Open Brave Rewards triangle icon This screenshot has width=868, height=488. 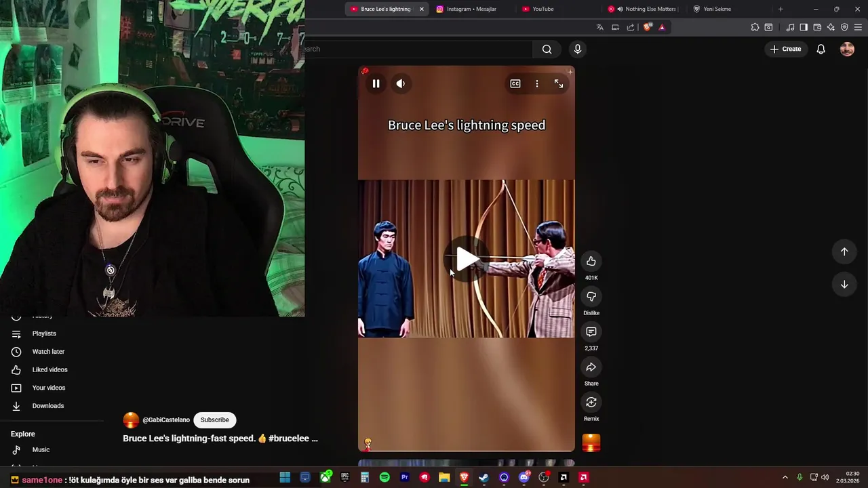click(x=663, y=27)
